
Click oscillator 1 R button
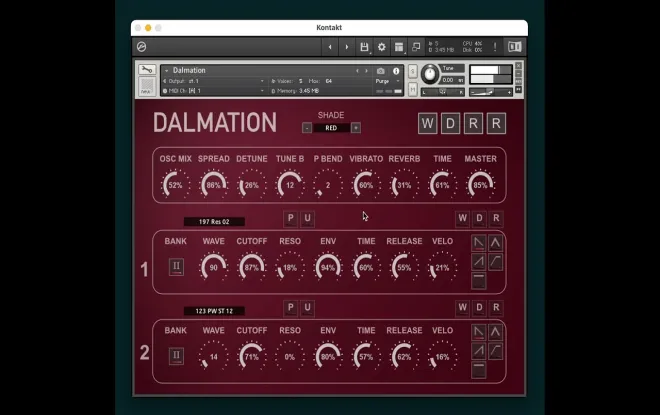(496, 219)
